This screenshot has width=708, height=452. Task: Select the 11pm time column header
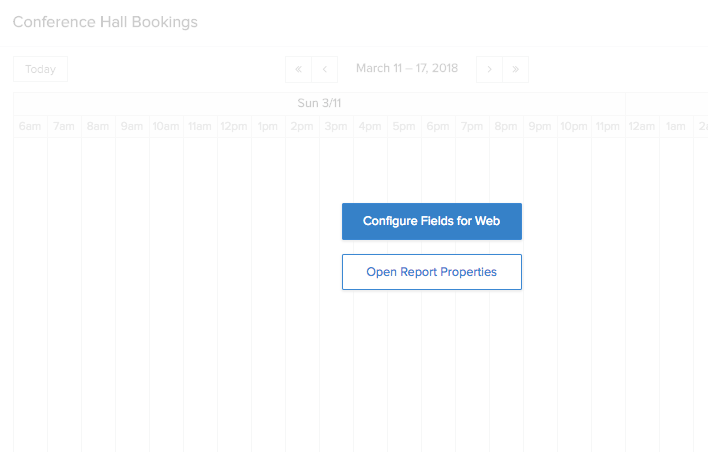(x=608, y=126)
